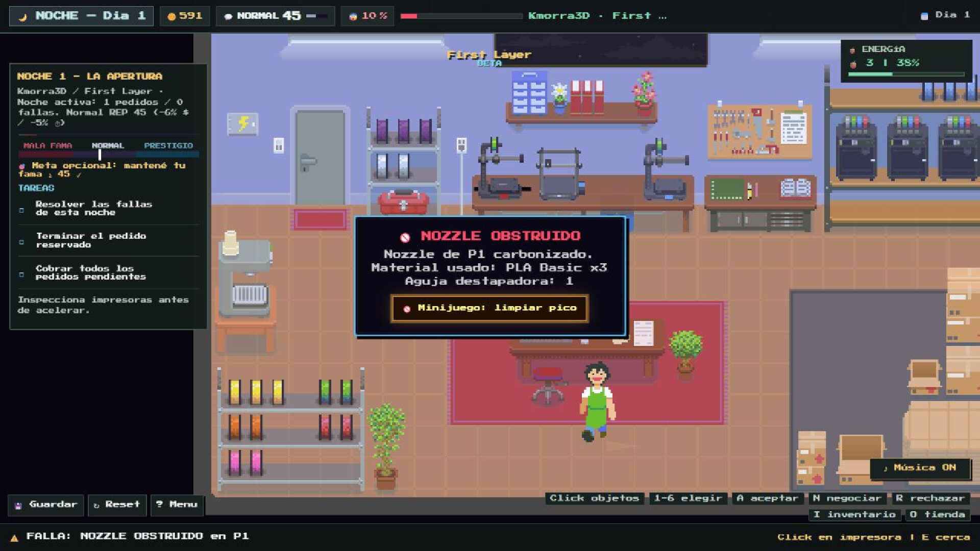This screenshot has height=551, width=980.
Task: Click the coffee machine on side table
Action: click(245, 275)
